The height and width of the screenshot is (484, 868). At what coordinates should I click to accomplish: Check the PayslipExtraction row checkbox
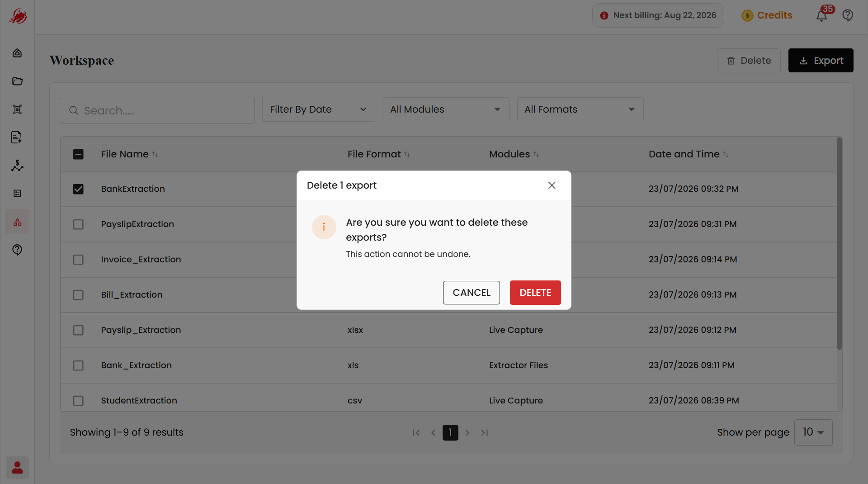click(x=78, y=224)
